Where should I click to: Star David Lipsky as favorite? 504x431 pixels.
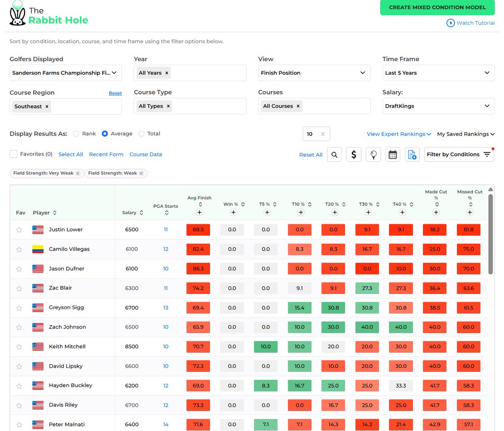(x=19, y=366)
